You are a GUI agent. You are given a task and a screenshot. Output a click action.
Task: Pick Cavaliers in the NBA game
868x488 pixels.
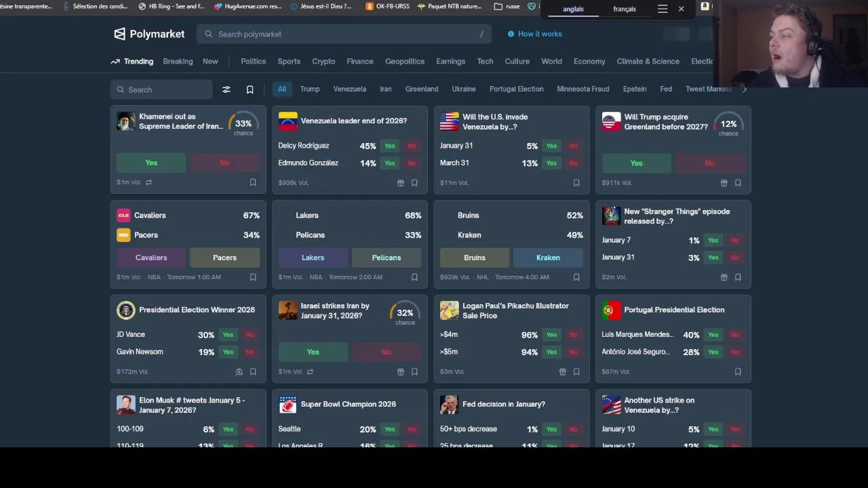tap(151, 258)
